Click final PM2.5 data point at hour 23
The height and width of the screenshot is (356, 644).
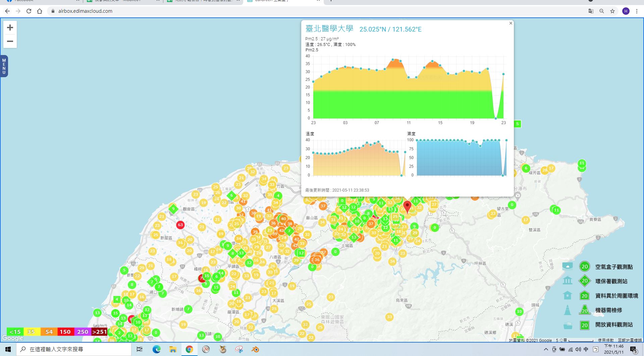point(503,74)
